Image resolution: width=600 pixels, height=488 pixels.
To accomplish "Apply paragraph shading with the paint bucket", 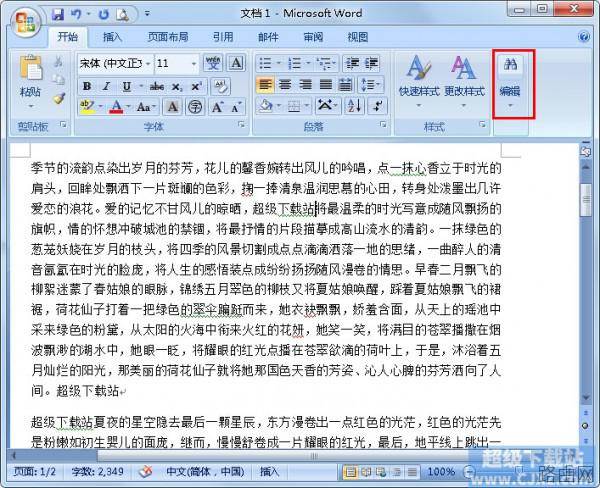I will pos(265,106).
